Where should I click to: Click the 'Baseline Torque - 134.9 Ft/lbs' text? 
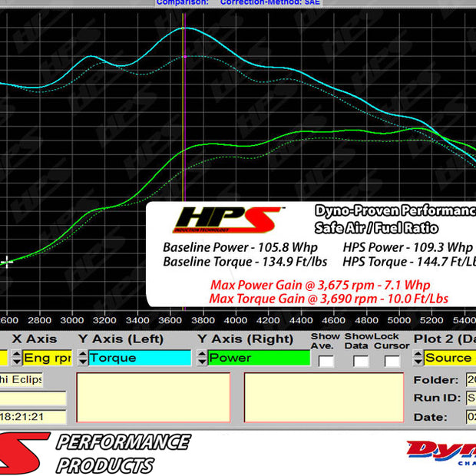point(245,262)
